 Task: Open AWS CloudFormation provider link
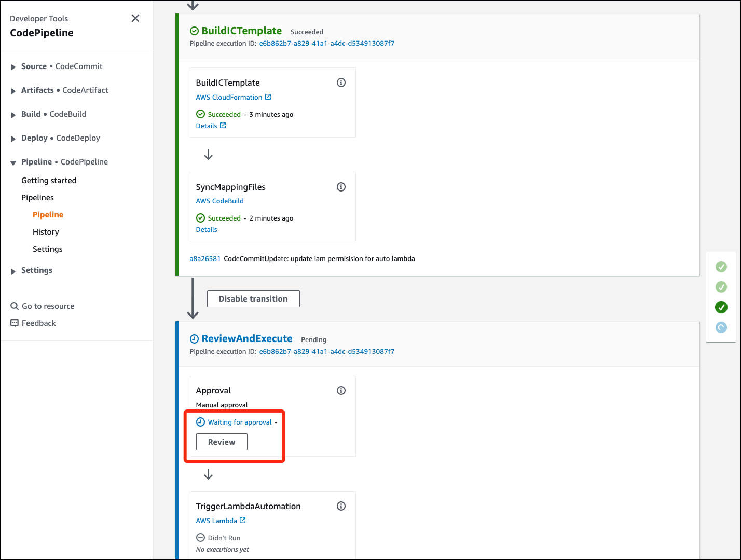[x=229, y=98]
